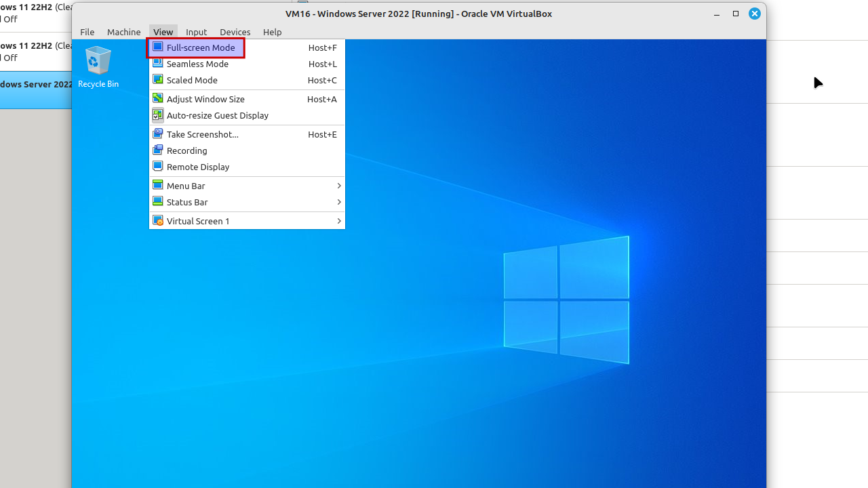Open the Machine menu
Viewport: 868px width, 488px height.
[x=123, y=32]
